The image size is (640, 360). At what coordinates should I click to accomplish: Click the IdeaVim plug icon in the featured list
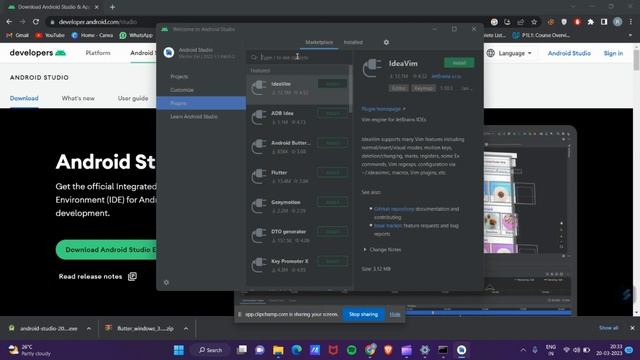[259, 88]
